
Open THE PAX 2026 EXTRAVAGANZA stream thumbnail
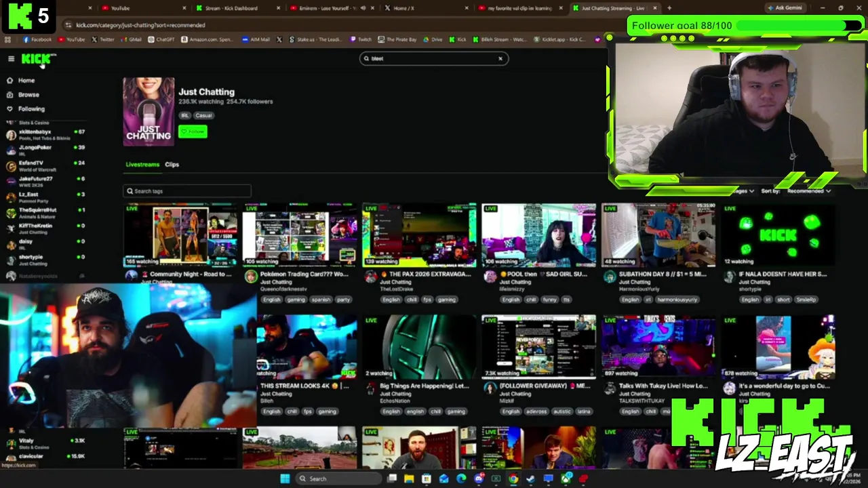(419, 235)
